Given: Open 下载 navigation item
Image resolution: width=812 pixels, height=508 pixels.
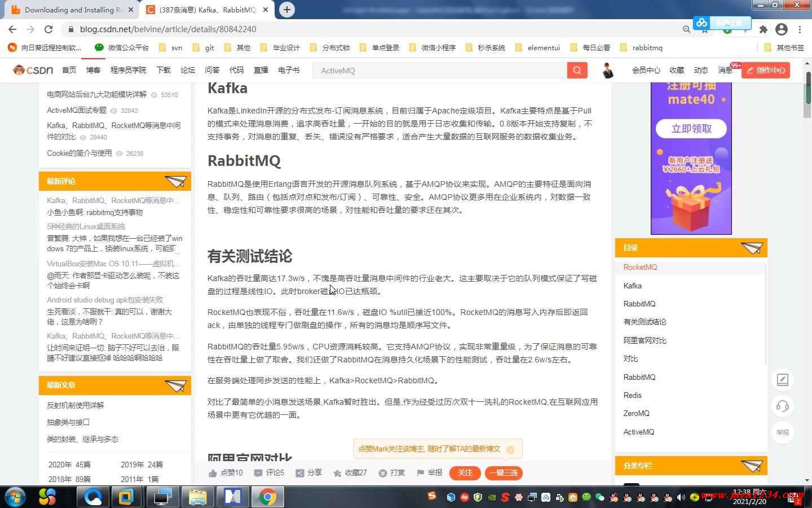Looking at the screenshot, I should tap(164, 70).
